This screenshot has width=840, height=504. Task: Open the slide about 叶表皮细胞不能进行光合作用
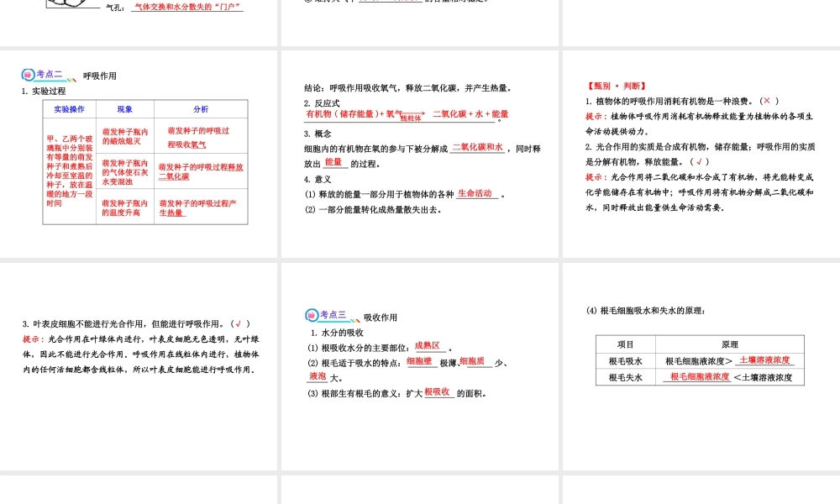139,366
